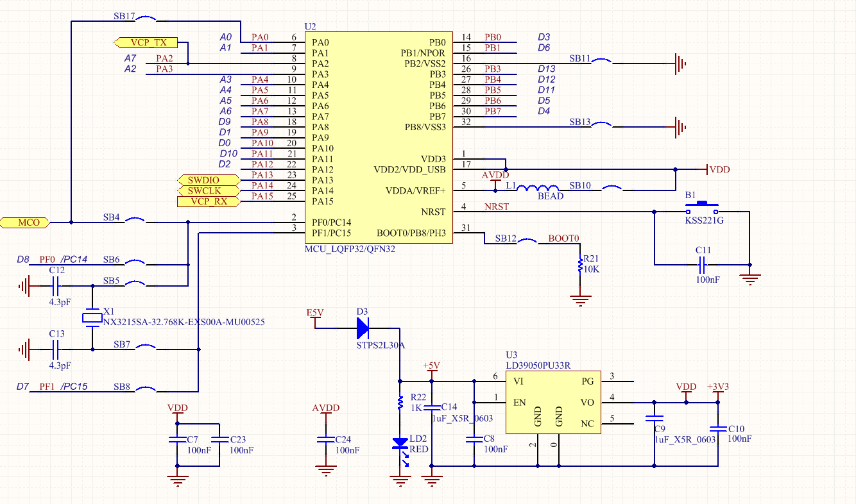Click the C10 capacitor symbol
The image size is (856, 504).
click(x=718, y=428)
